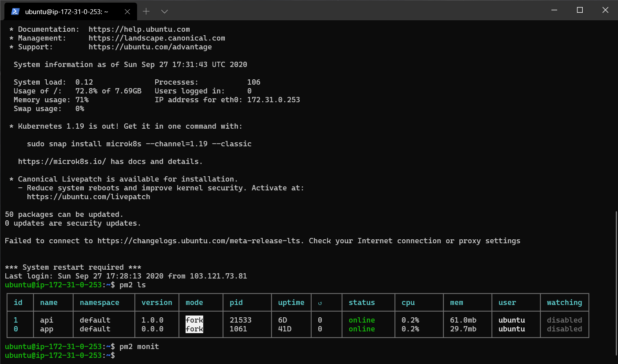Click the 'pid' column header
This screenshot has width=618, height=364.
point(236,303)
